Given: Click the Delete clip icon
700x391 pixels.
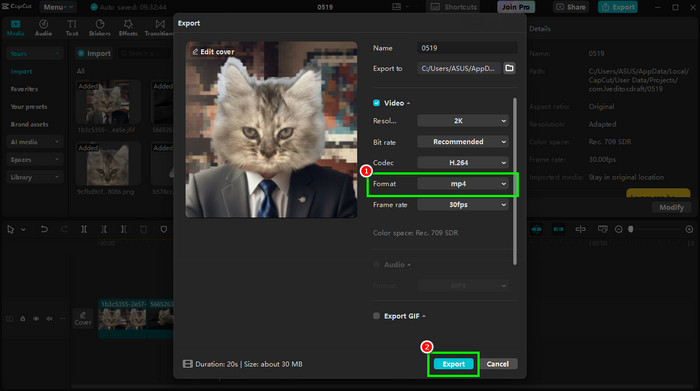Looking at the screenshot, I should pyautogui.click(x=144, y=229).
